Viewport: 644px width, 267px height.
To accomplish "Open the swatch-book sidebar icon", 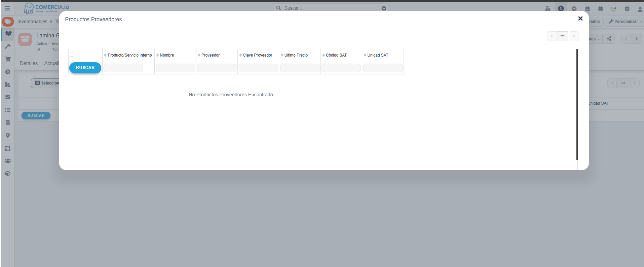I will pos(8,85).
